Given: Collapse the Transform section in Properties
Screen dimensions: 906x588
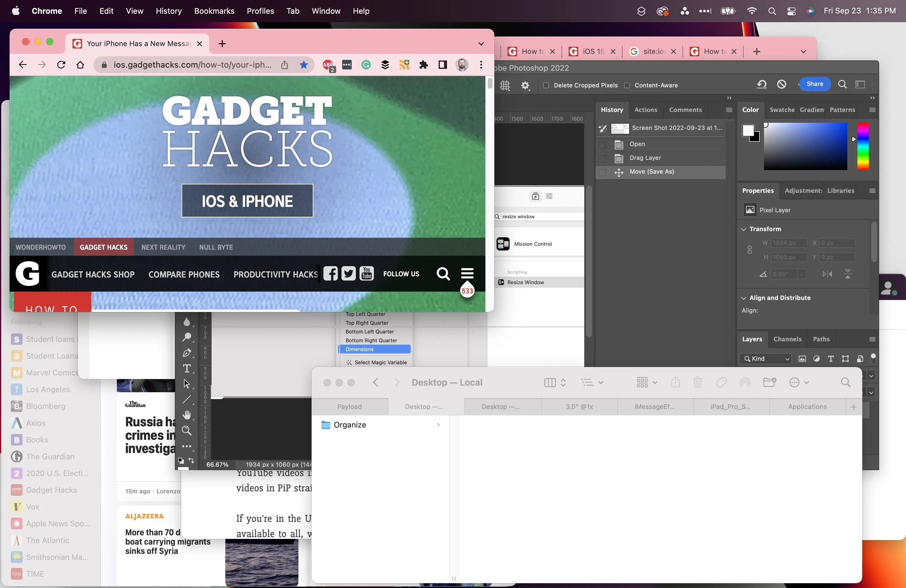Looking at the screenshot, I should click(743, 229).
